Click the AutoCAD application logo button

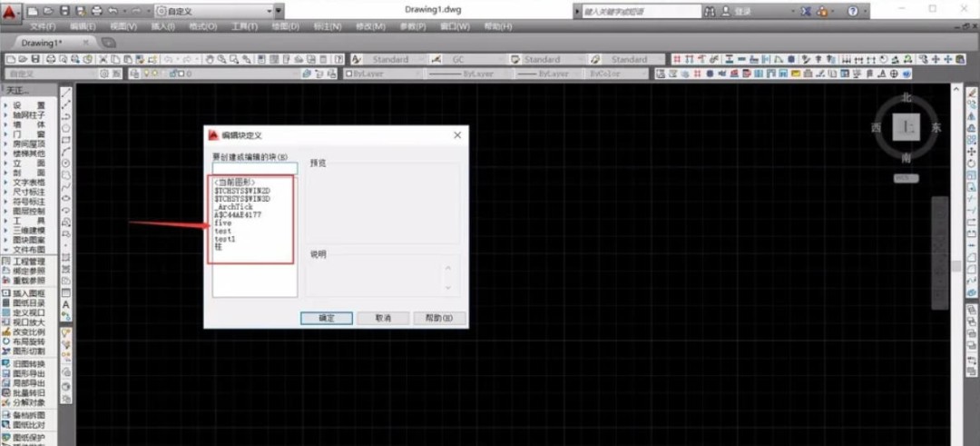11,11
